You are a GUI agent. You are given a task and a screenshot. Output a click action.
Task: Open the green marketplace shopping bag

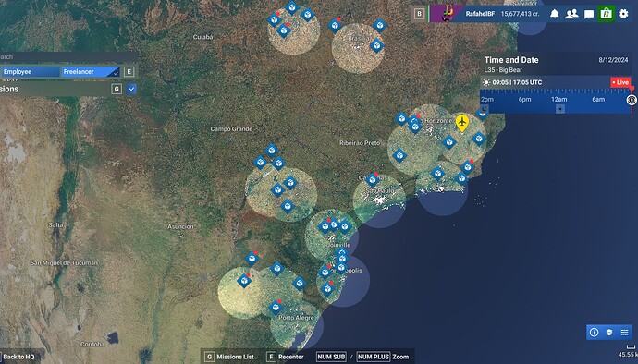(x=606, y=14)
